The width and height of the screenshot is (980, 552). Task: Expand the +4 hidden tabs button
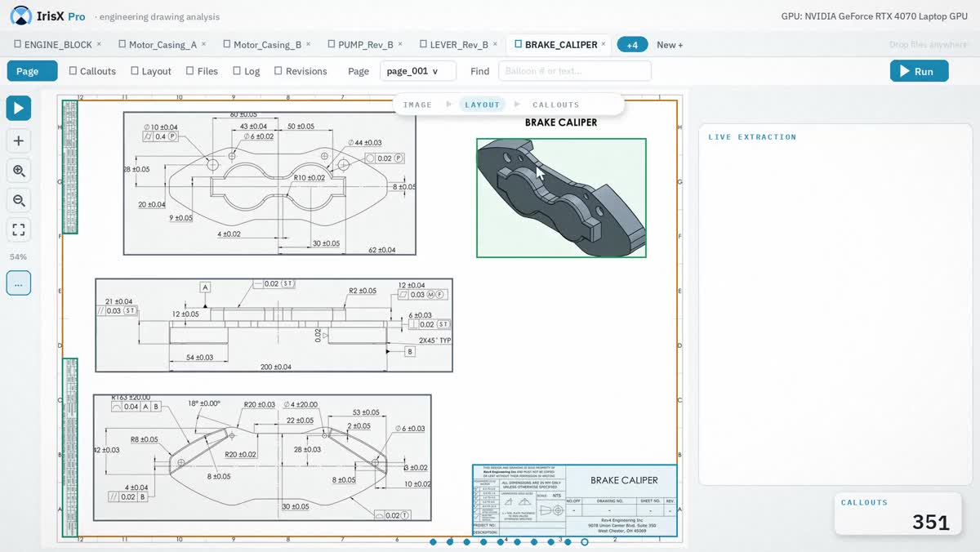pyautogui.click(x=632, y=45)
